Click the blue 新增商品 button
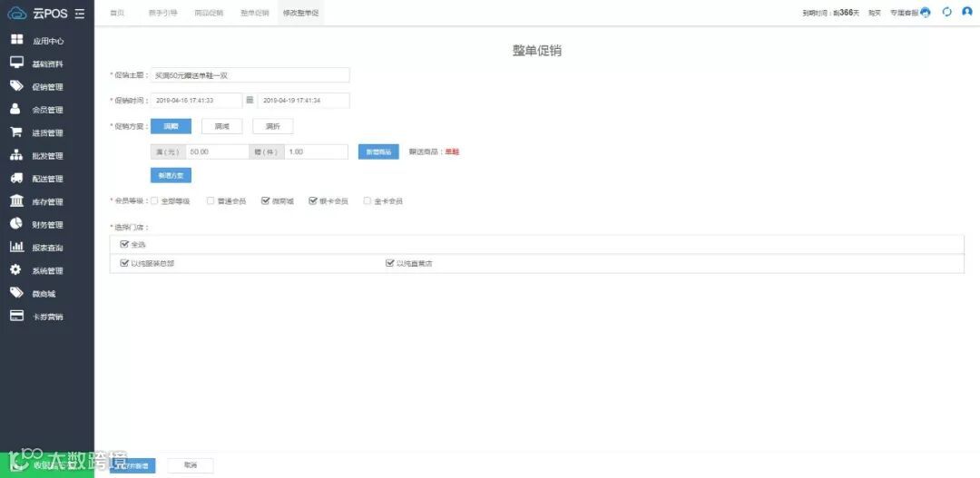980x478 pixels. click(x=378, y=151)
